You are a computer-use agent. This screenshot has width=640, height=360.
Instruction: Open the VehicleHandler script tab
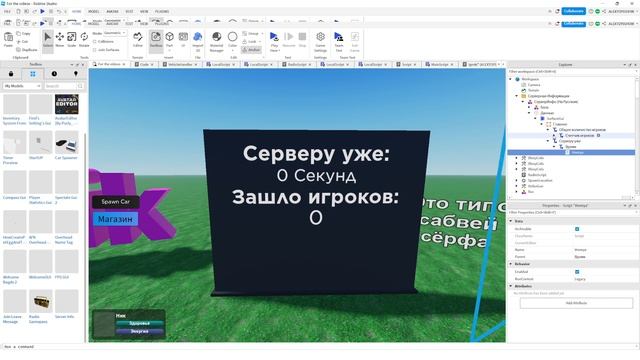180,64
